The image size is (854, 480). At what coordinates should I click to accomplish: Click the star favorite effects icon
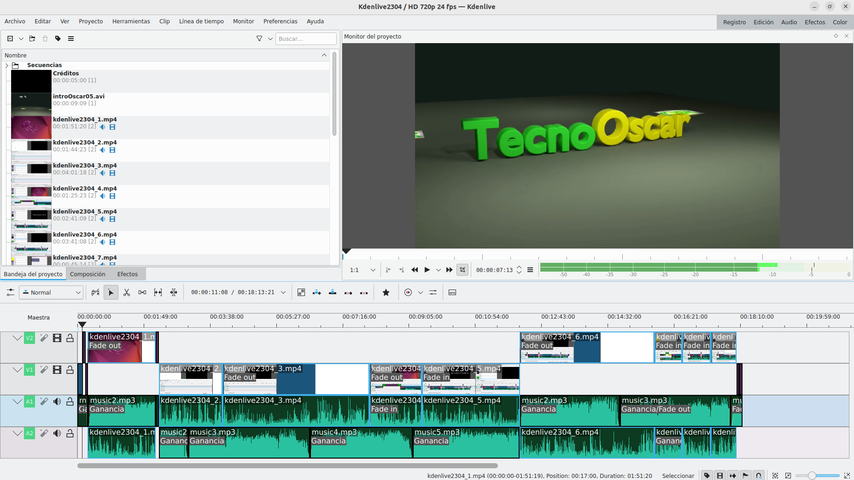point(386,293)
